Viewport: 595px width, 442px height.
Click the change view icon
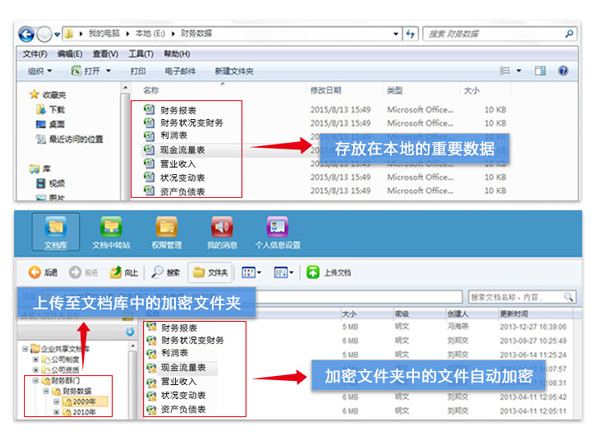505,71
